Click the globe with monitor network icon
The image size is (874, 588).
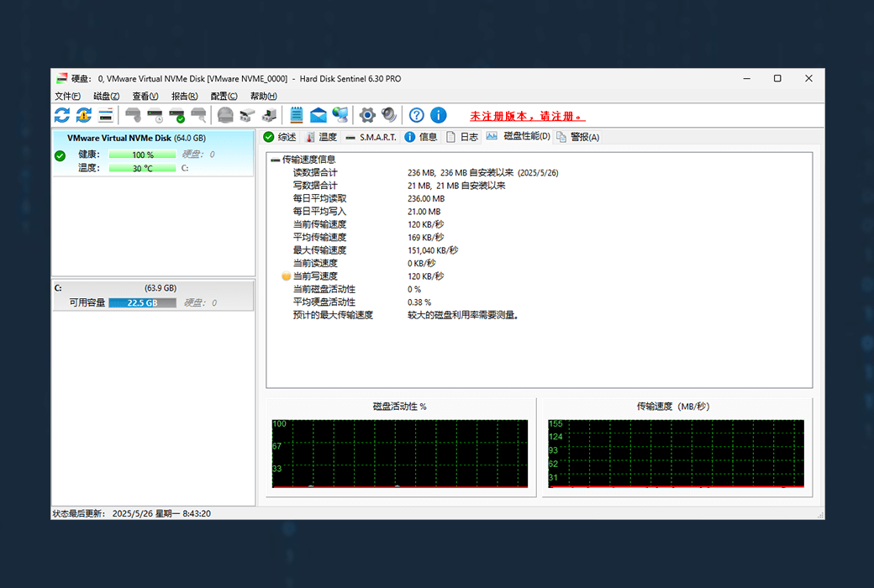pyautogui.click(x=340, y=115)
